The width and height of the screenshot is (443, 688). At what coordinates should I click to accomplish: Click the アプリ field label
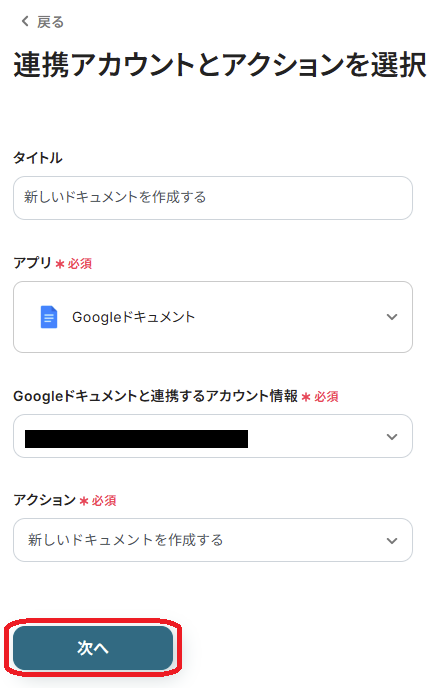click(32, 262)
